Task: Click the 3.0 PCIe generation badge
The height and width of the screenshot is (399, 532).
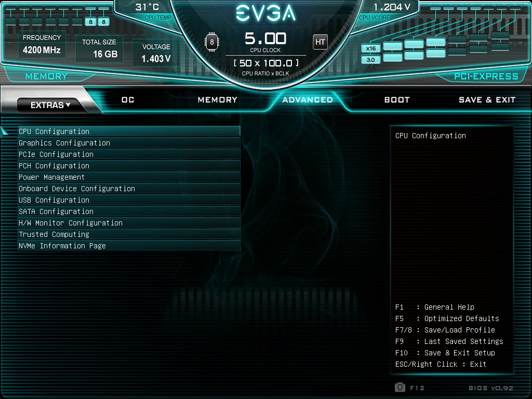Action: [371, 60]
